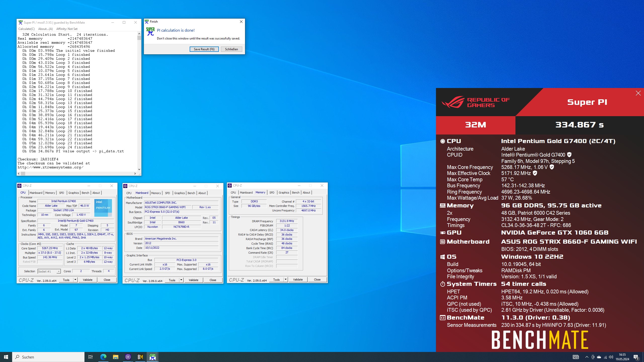The height and width of the screenshot is (362, 644).
Task: Click Tools button in left CPU-Z window
Action: click(x=66, y=280)
